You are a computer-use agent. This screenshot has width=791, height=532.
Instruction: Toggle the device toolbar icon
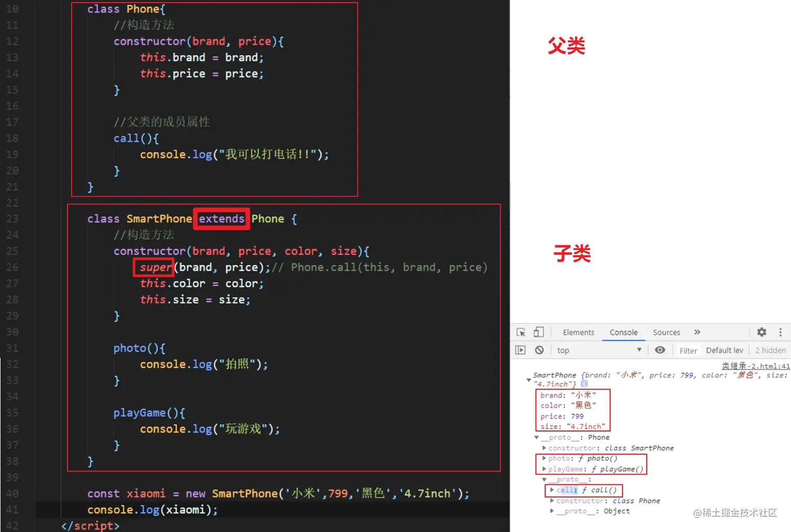[539, 332]
